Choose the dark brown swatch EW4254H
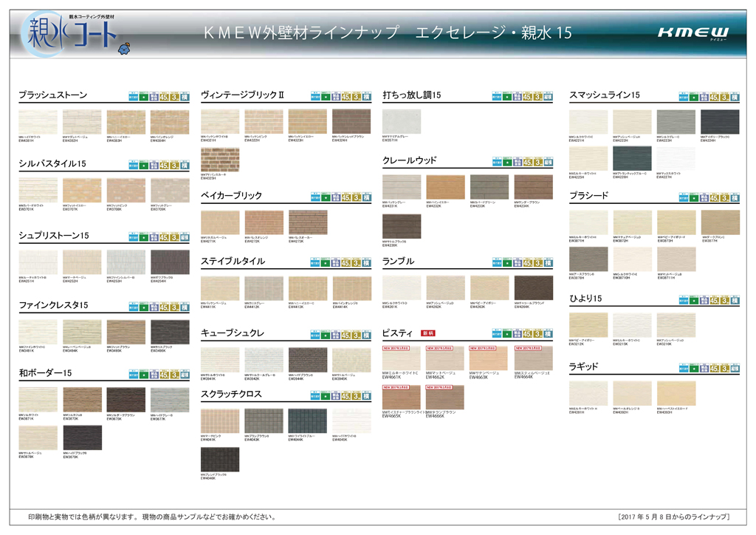 (x=170, y=262)
